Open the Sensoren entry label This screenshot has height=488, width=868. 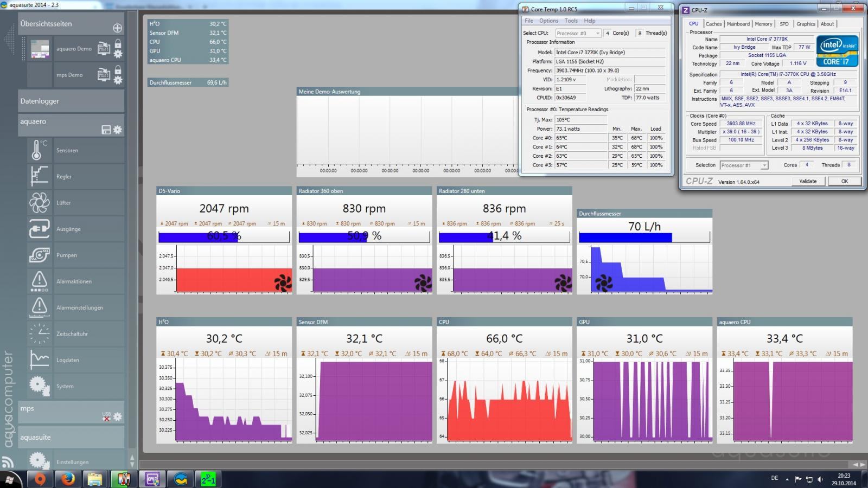click(x=67, y=150)
